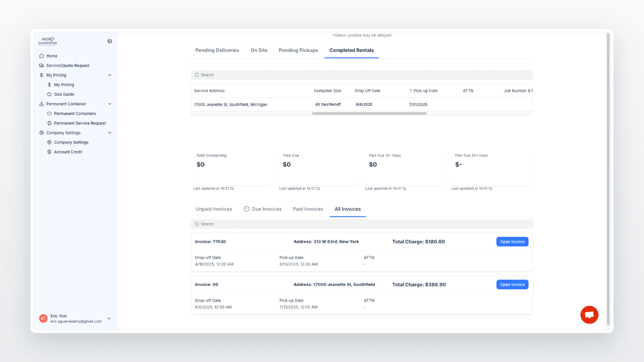Collapse the sidebar using the panel icon
This screenshot has width=644, height=362.
tap(109, 41)
